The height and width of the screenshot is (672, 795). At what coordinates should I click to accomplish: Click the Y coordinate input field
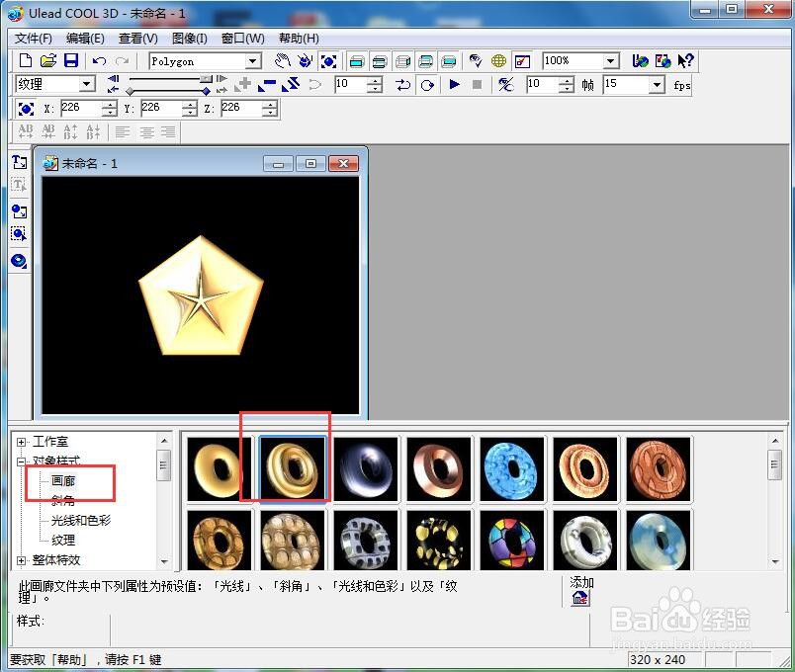click(162, 108)
